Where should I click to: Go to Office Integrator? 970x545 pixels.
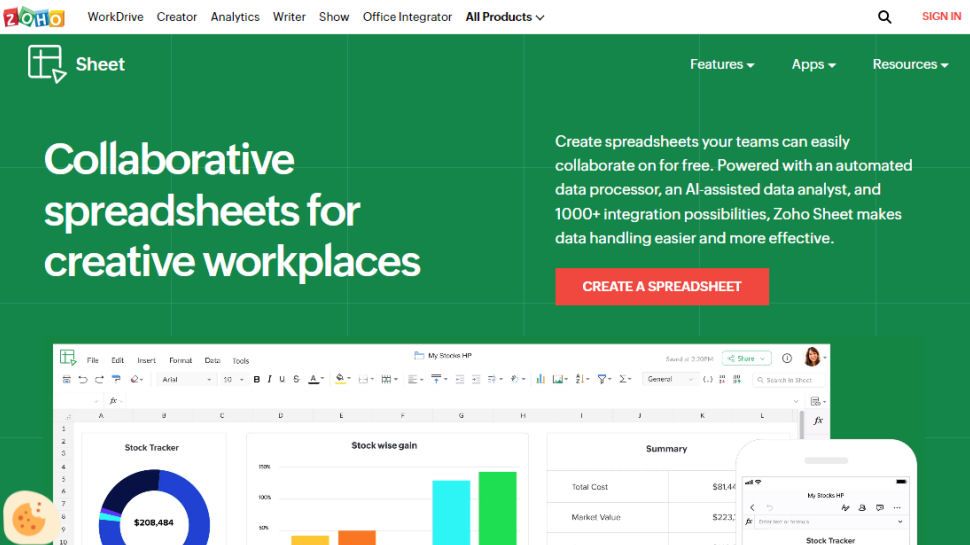pyautogui.click(x=407, y=17)
